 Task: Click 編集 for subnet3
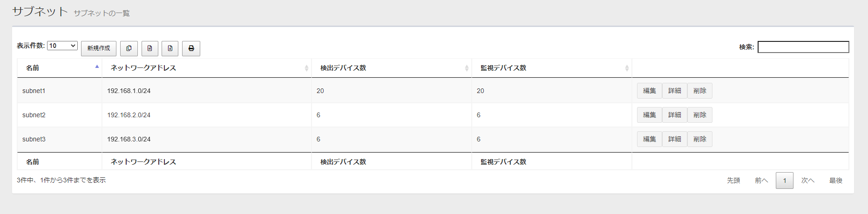649,139
